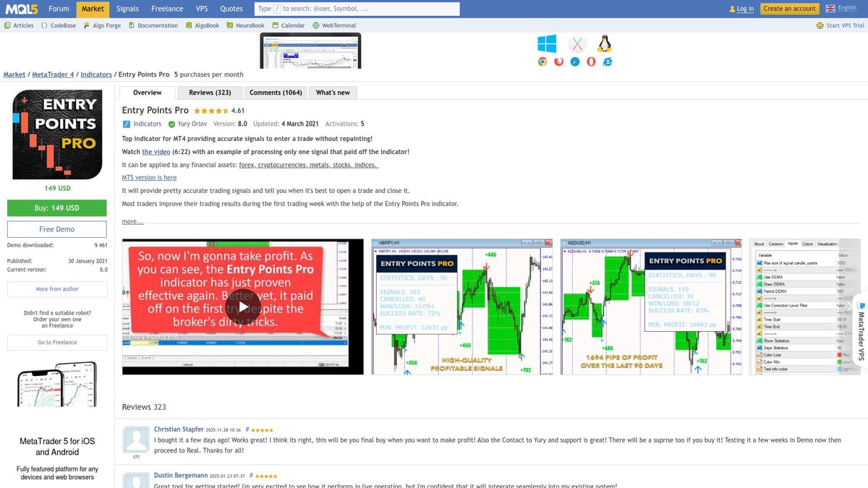Click the MetaTrader 4 breadcrumb link
Image resolution: width=868 pixels, height=488 pixels.
pos(53,74)
